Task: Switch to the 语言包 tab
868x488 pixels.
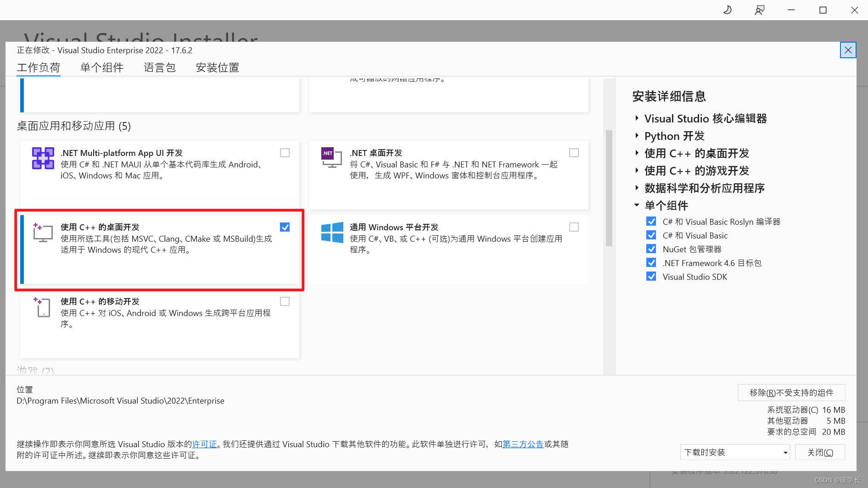Action: [160, 67]
